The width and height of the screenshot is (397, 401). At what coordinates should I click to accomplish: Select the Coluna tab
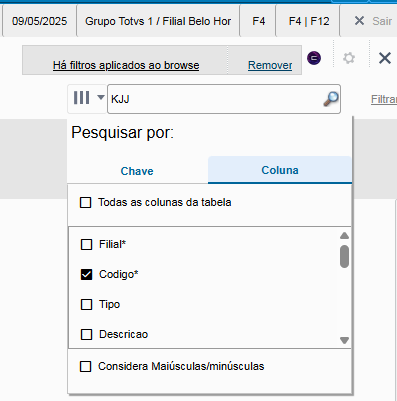click(x=280, y=170)
